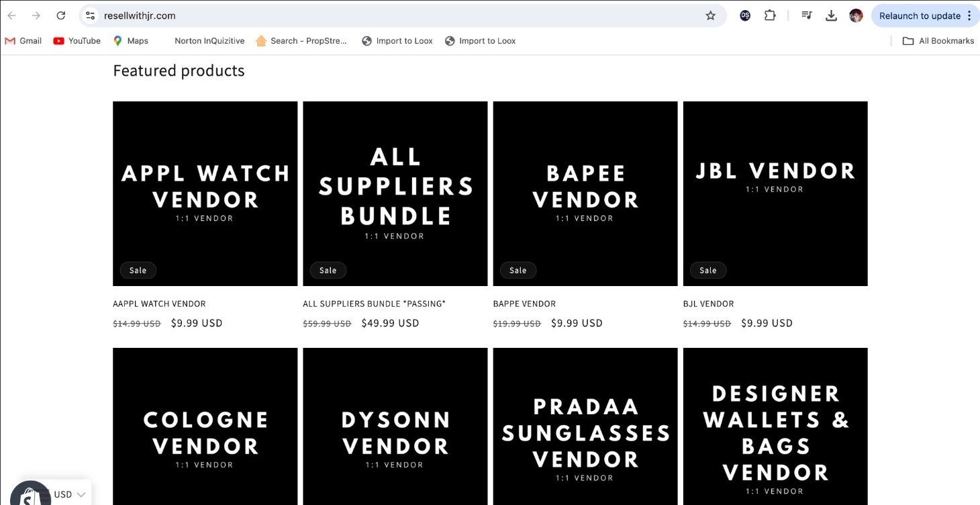The width and height of the screenshot is (980, 505).
Task: Open the APPL WATCH VENDOR product image
Action: coord(205,193)
